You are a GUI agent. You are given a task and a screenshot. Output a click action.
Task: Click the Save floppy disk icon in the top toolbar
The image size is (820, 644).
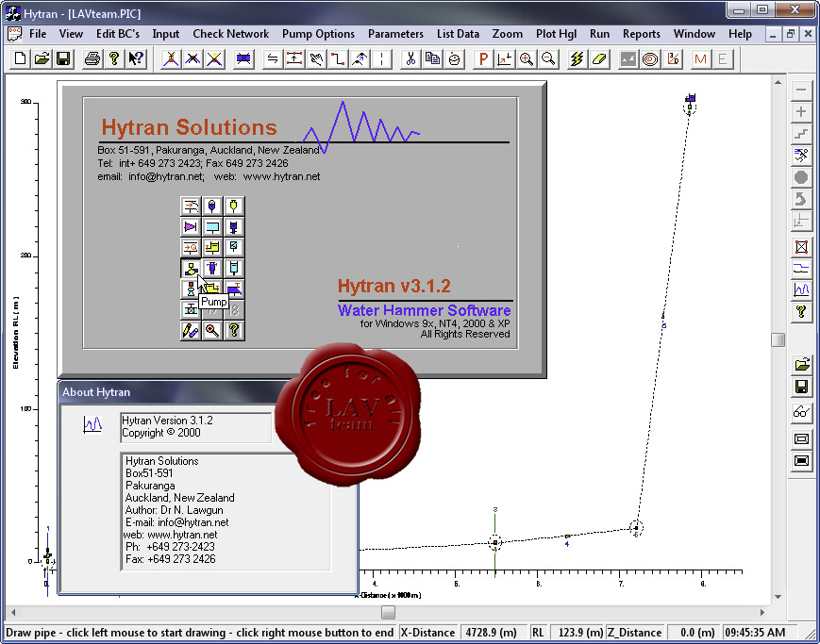(x=63, y=58)
